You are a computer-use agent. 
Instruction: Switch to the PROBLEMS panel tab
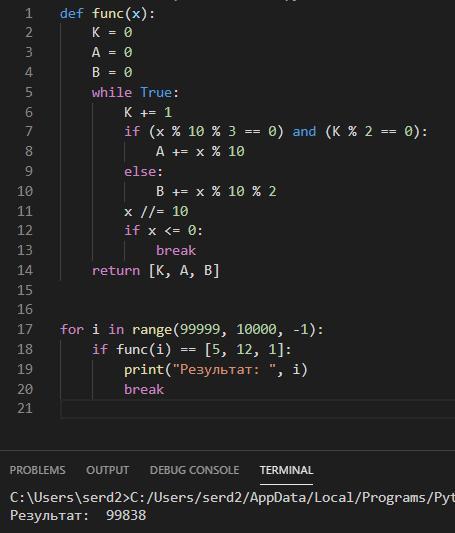(37, 470)
